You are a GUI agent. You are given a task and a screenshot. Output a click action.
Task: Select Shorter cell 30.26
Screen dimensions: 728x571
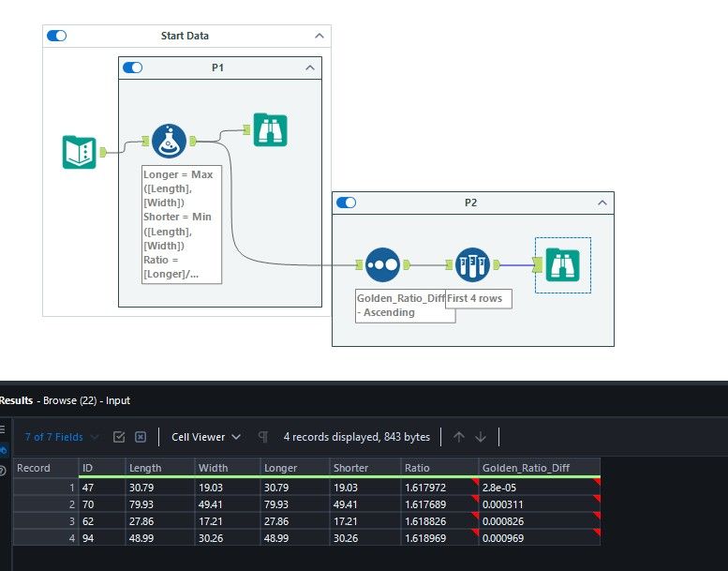(x=364, y=538)
